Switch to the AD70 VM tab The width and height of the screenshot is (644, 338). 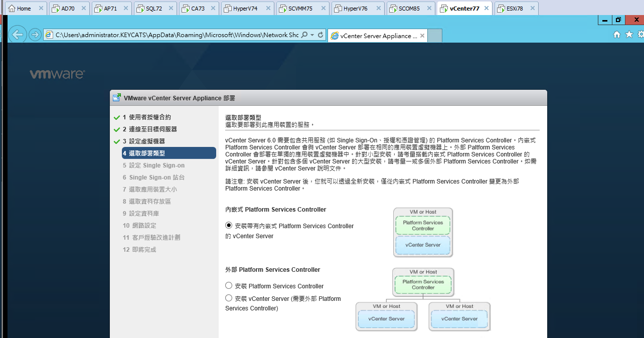point(68,8)
